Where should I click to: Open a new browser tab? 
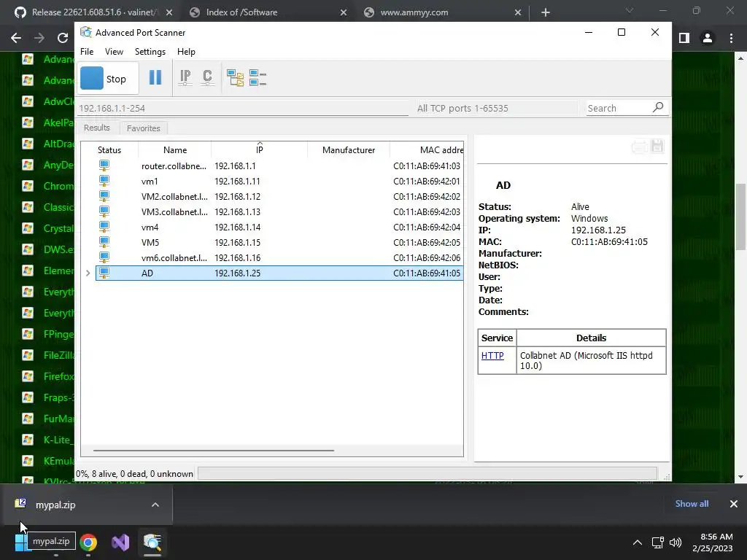546,12
